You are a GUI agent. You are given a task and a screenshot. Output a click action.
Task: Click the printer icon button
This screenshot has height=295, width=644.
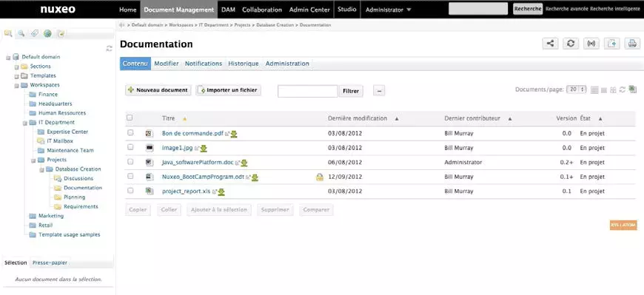point(632,44)
